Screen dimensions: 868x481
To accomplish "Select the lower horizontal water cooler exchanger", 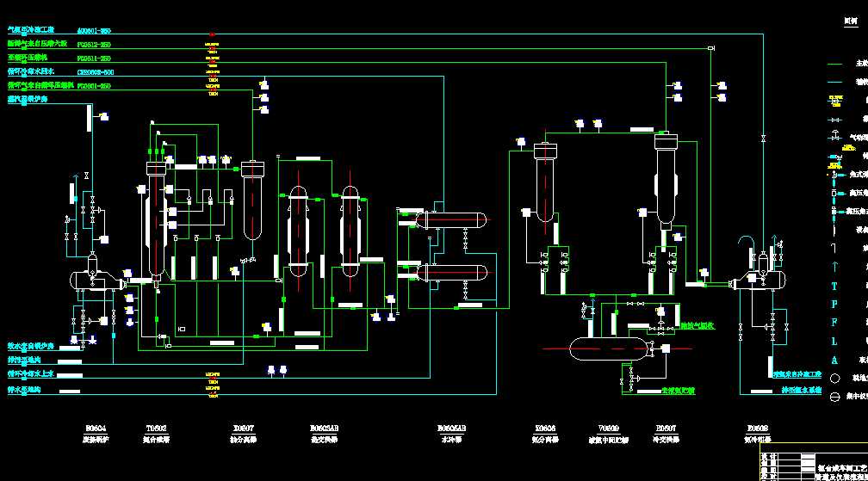I will (x=451, y=273).
